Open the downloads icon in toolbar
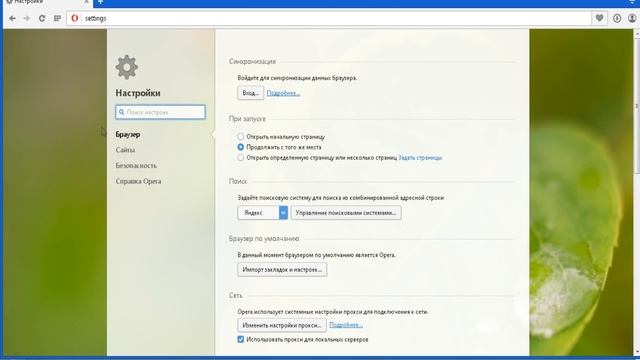Screen dimensions: 640x360 [617, 18]
